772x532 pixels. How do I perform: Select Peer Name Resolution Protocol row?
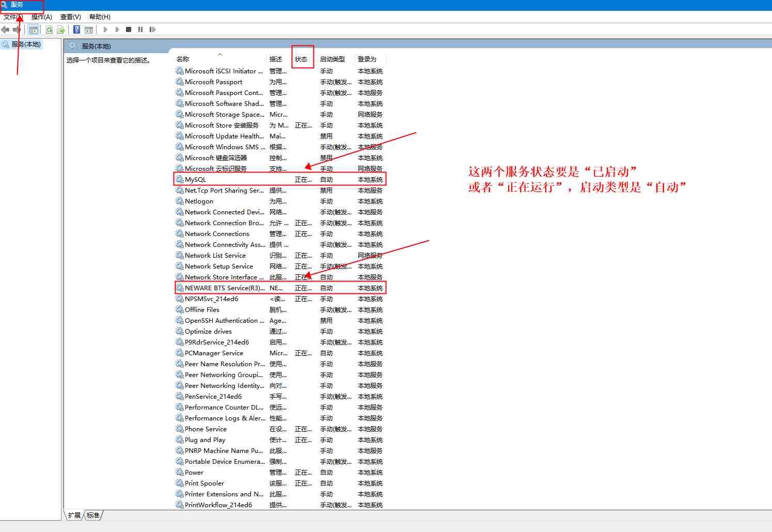(279, 364)
